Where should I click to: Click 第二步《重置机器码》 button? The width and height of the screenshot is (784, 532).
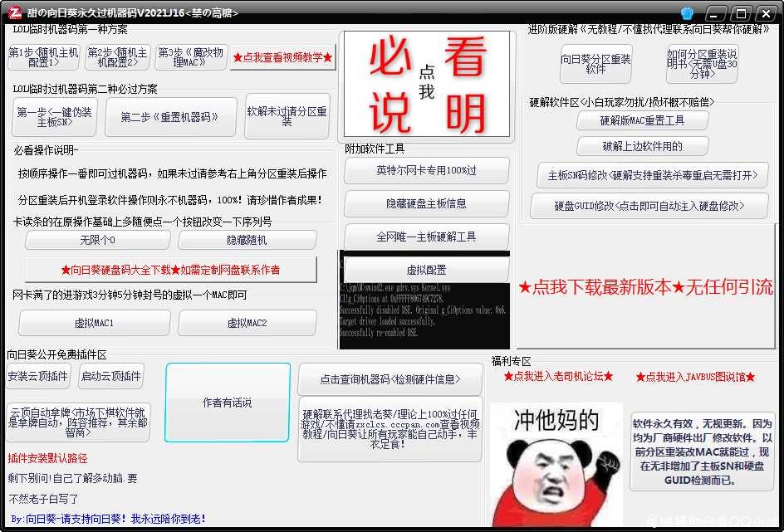(170, 117)
